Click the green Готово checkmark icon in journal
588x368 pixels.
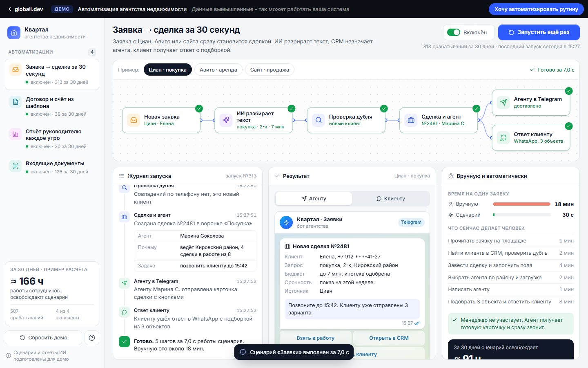click(x=124, y=341)
